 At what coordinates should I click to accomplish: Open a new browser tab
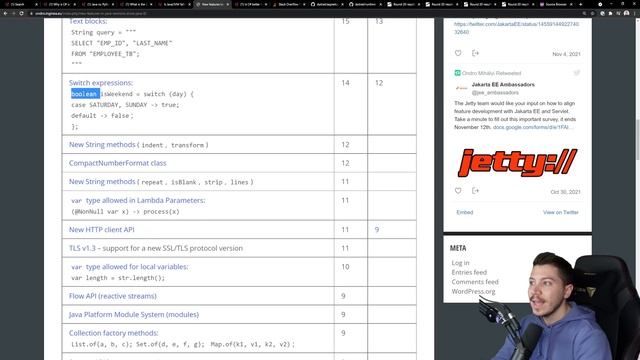pos(580,4)
